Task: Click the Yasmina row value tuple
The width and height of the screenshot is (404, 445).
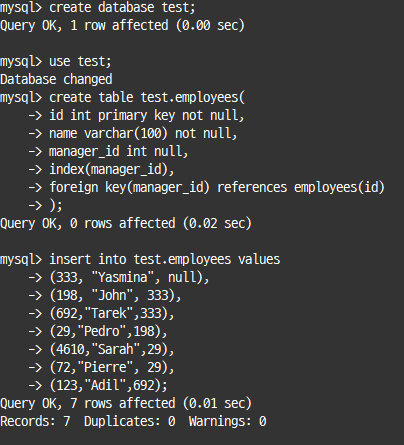Action: [129, 278]
